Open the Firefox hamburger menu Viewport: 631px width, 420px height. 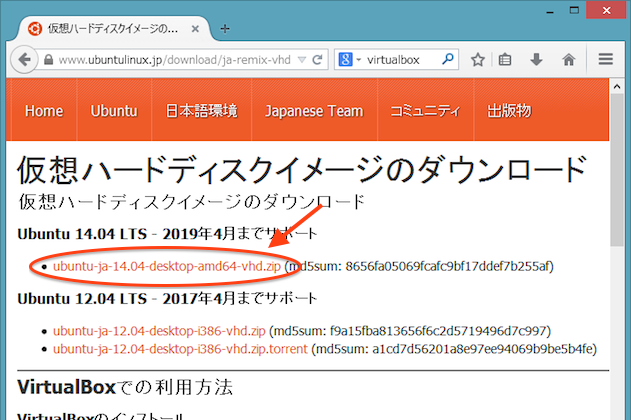[x=605, y=60]
